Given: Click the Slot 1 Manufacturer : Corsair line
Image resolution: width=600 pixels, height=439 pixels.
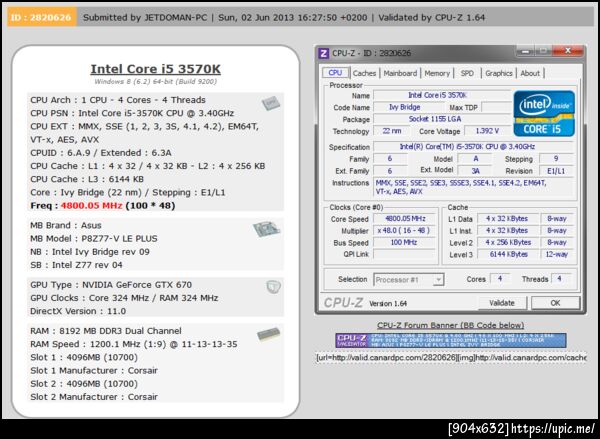Looking at the screenshot, I should point(94,370).
